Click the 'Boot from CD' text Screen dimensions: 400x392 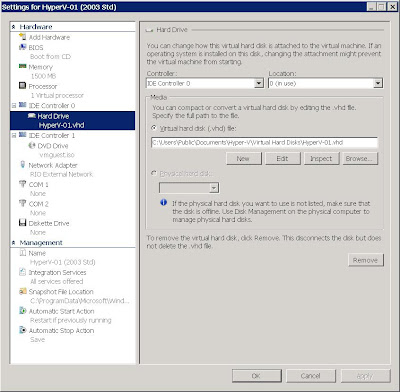(50, 56)
